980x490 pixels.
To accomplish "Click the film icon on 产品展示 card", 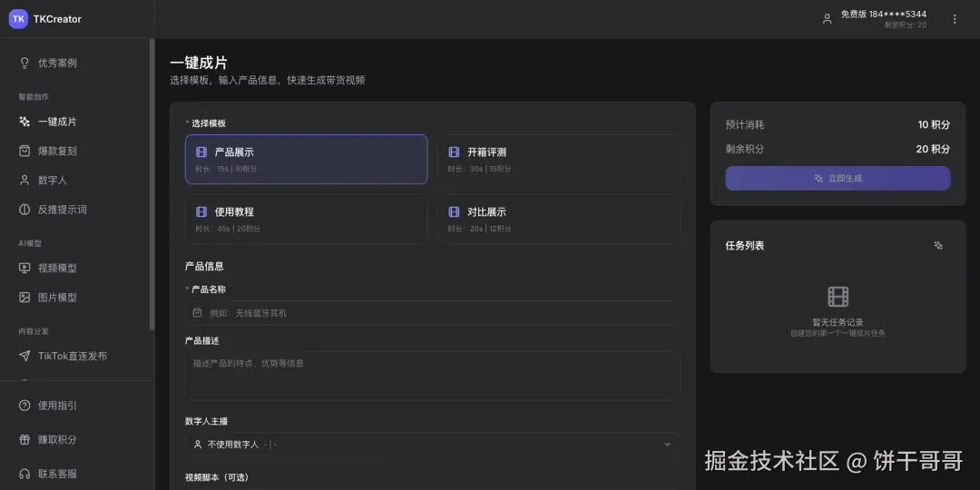I will (201, 152).
